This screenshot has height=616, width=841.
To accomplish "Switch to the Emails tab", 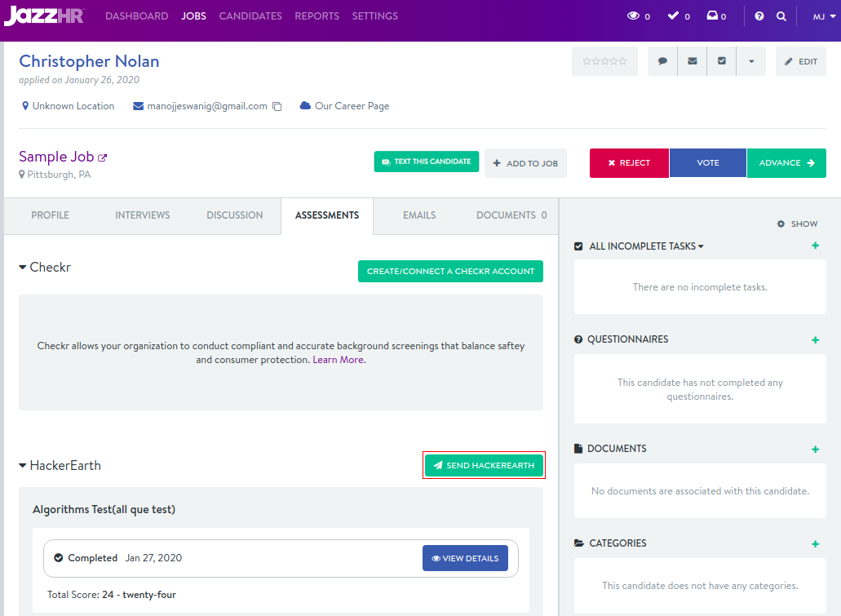I will [419, 215].
